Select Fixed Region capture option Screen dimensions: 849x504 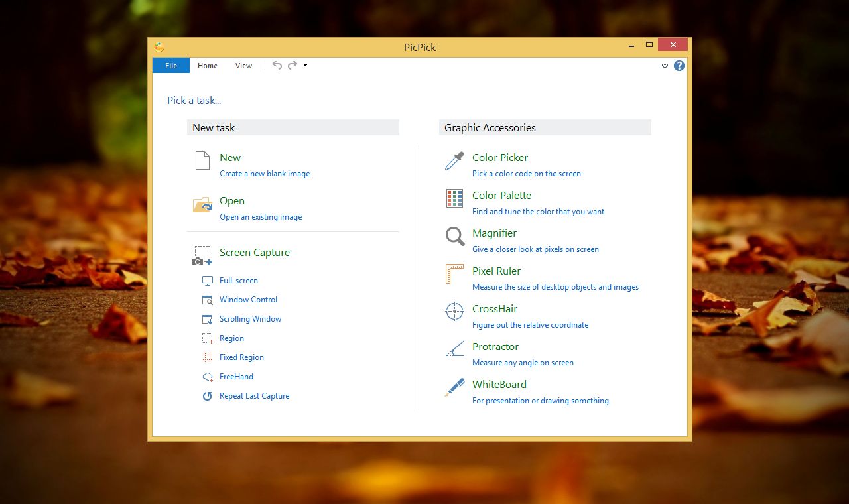242,357
